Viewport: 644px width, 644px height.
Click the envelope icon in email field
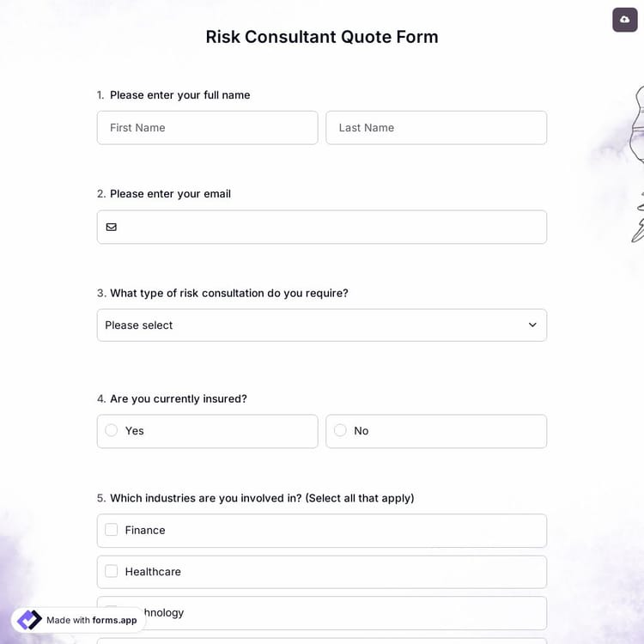pos(112,228)
